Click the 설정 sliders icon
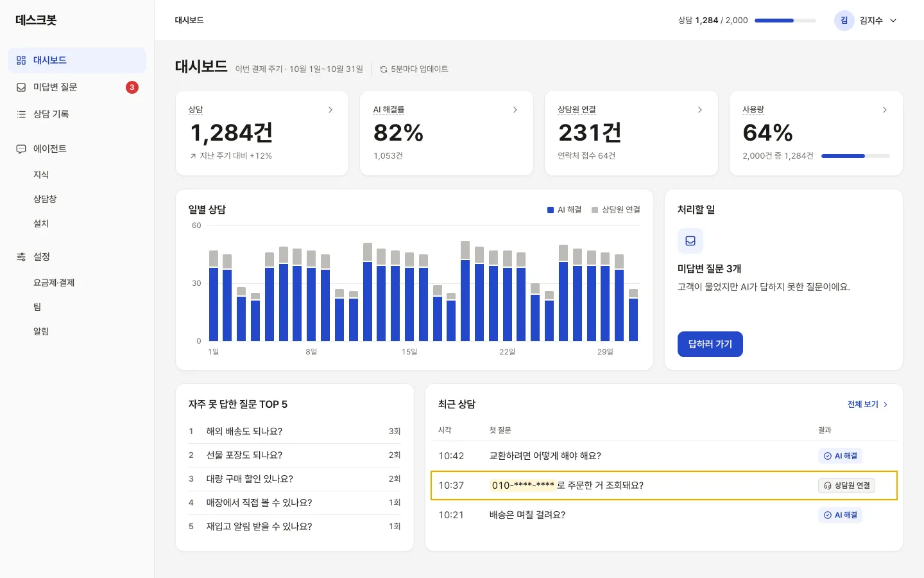The height and width of the screenshot is (578, 924). click(21, 257)
